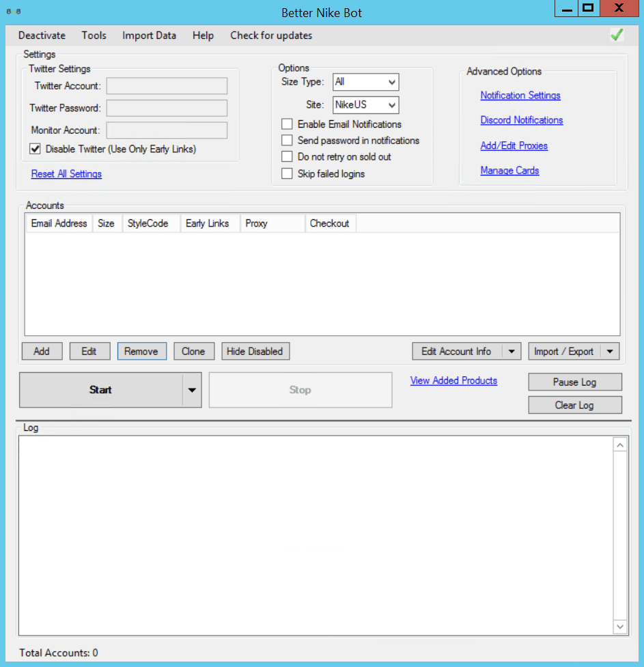The image size is (644, 667).
Task: Click the log scrollbar up arrow
Action: click(x=620, y=445)
